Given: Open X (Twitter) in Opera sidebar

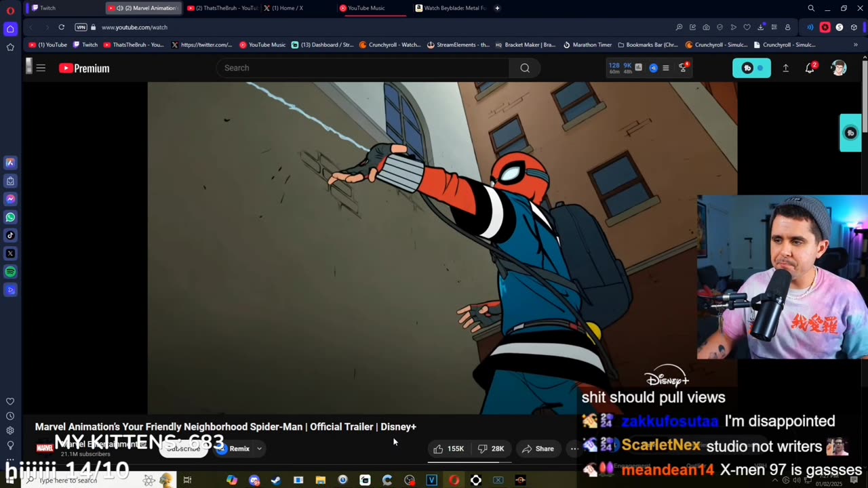Looking at the screenshot, I should click(10, 253).
